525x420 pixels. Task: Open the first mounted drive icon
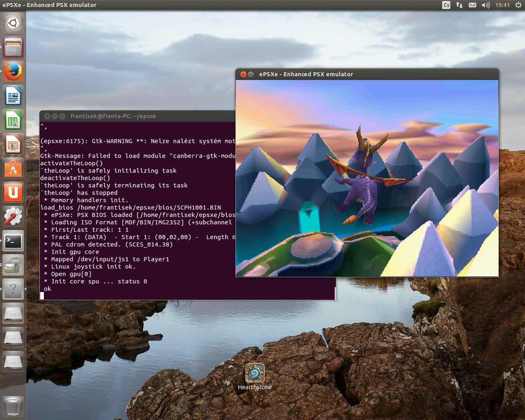[13, 314]
